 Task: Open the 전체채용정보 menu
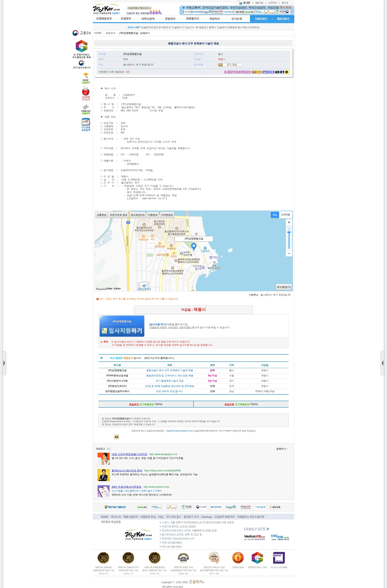(104, 19)
